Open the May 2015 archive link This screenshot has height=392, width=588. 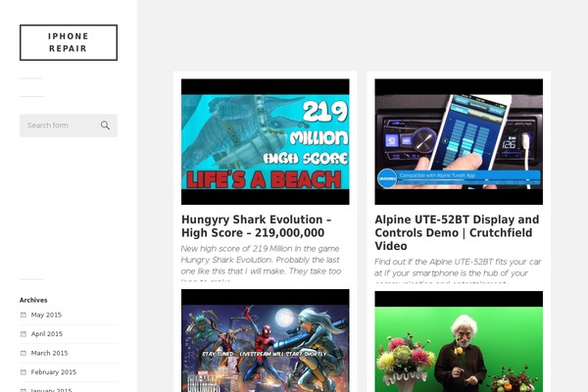pos(46,315)
